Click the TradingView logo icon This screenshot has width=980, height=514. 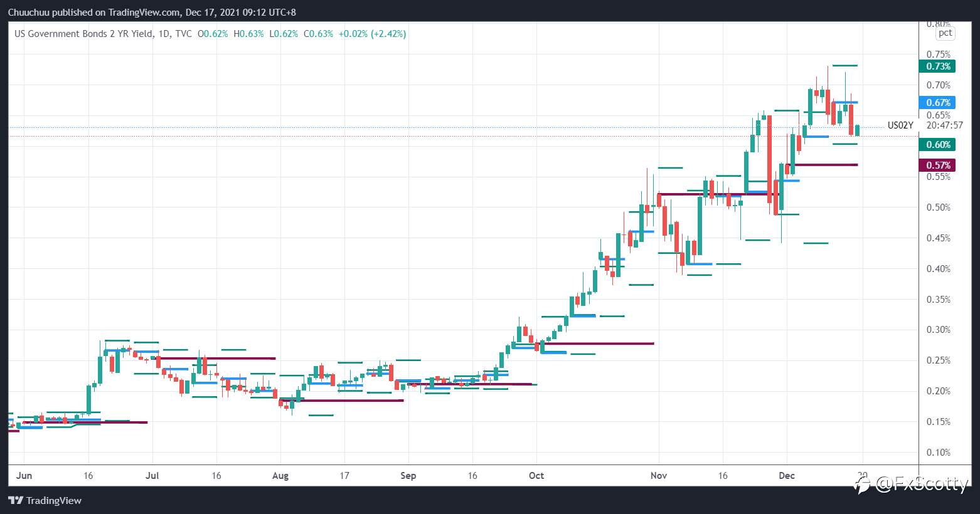pos(16,500)
